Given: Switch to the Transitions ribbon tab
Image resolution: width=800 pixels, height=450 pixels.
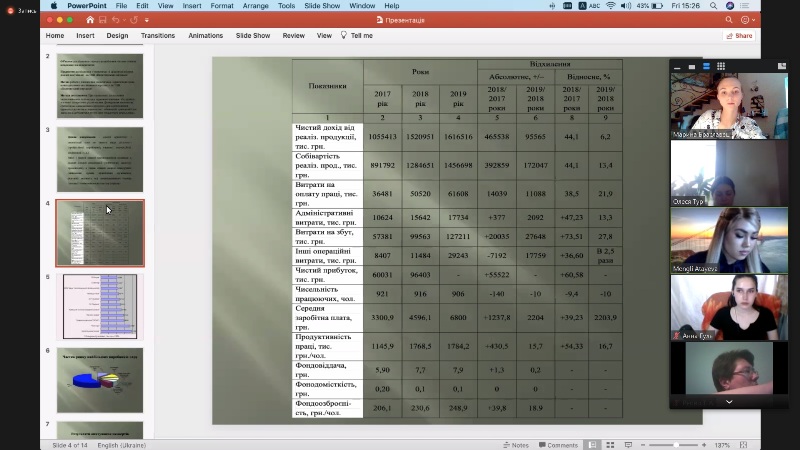Looking at the screenshot, I should click(x=158, y=36).
